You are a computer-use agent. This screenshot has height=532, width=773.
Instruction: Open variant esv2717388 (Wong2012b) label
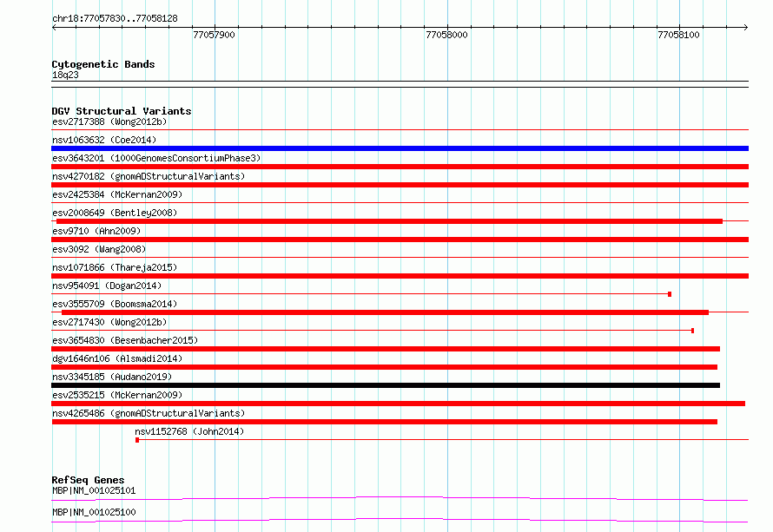[109, 122]
